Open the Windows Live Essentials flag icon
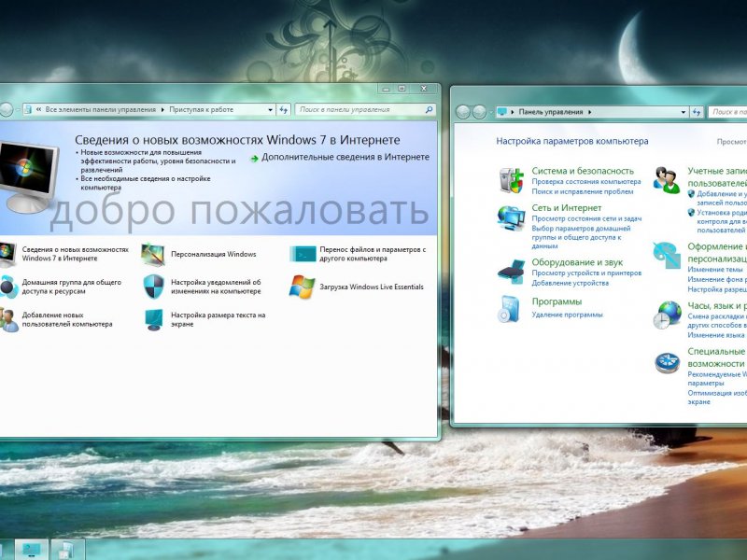The image size is (747, 560). pos(302,287)
